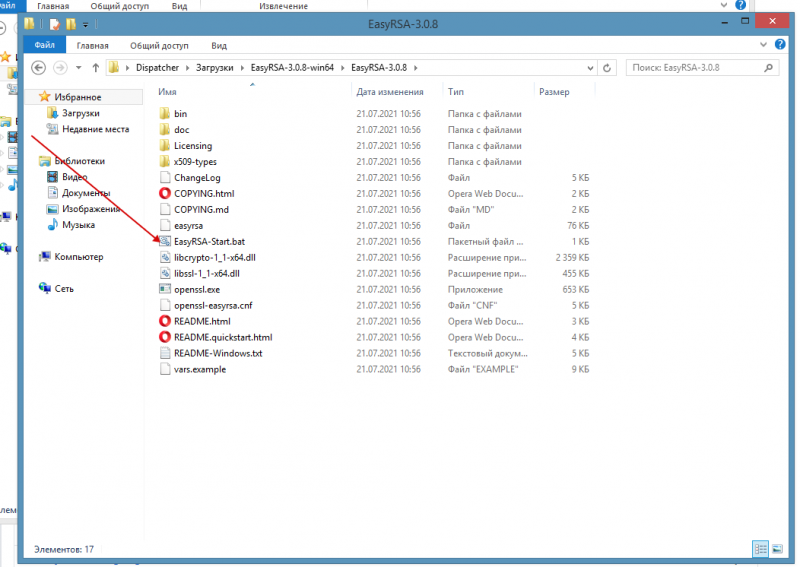Go up one folder level using up arrow

(x=95, y=68)
